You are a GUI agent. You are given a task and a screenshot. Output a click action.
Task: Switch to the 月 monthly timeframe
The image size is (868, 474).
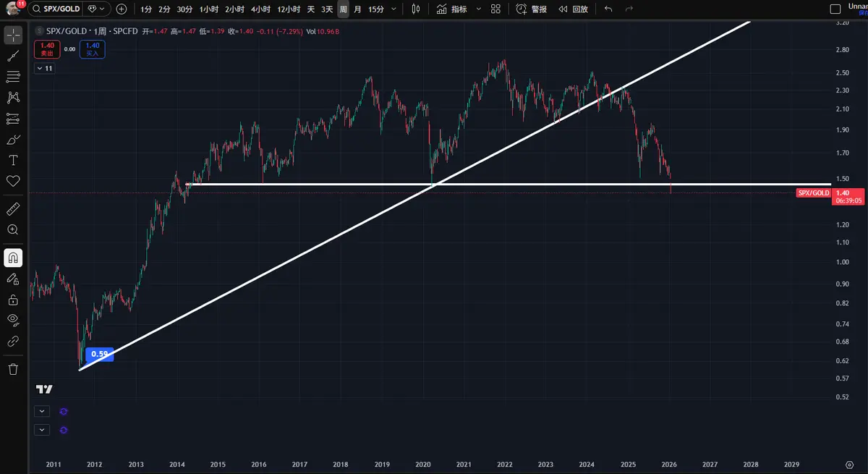coord(357,9)
